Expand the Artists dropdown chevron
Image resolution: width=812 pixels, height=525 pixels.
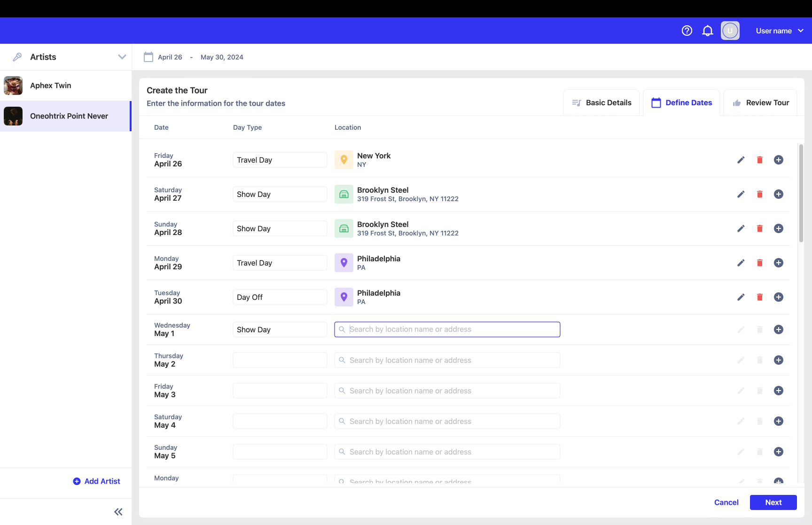point(122,57)
